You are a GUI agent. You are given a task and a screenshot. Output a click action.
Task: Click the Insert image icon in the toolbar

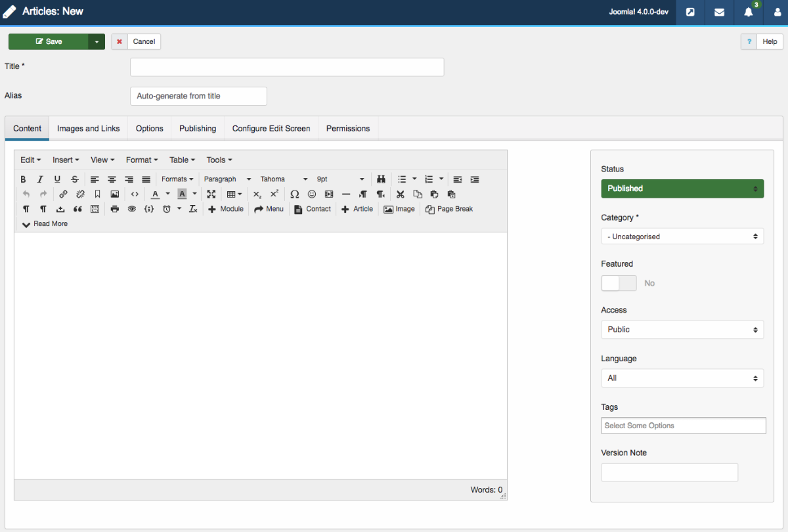115,194
